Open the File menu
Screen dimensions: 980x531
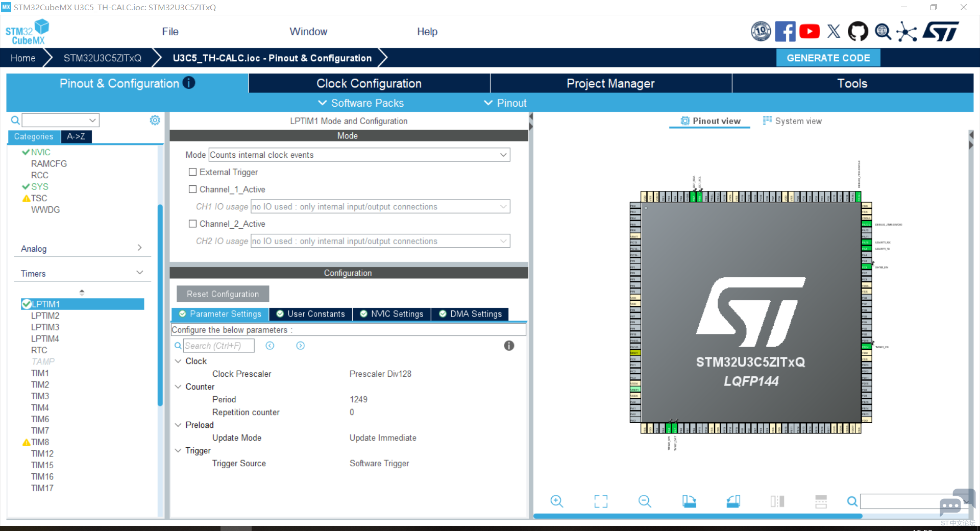(x=170, y=32)
